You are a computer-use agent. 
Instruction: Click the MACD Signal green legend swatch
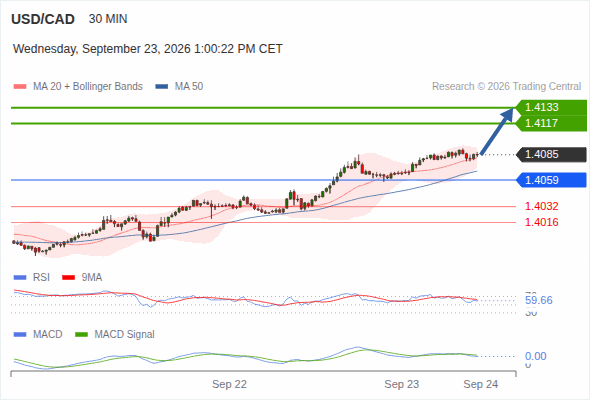81,335
